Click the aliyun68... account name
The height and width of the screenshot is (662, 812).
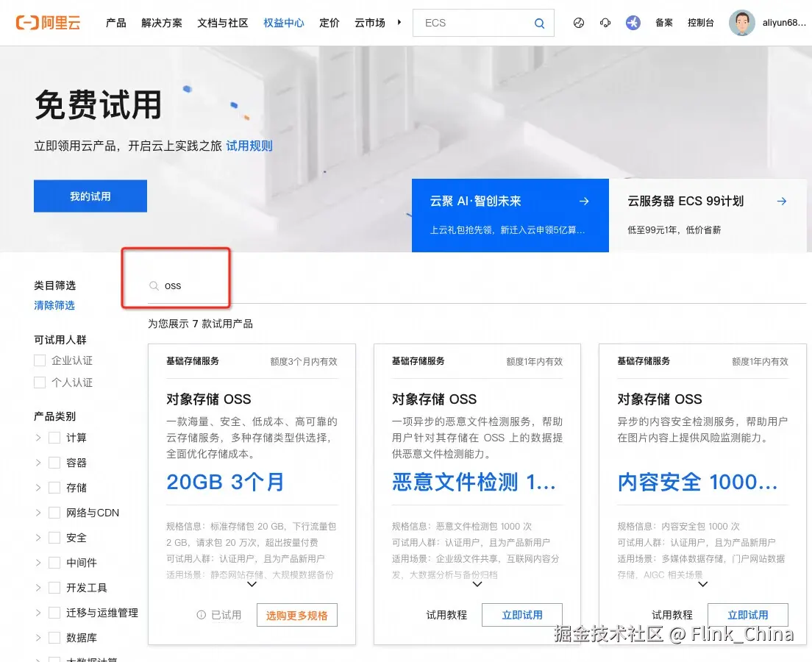pos(784,23)
